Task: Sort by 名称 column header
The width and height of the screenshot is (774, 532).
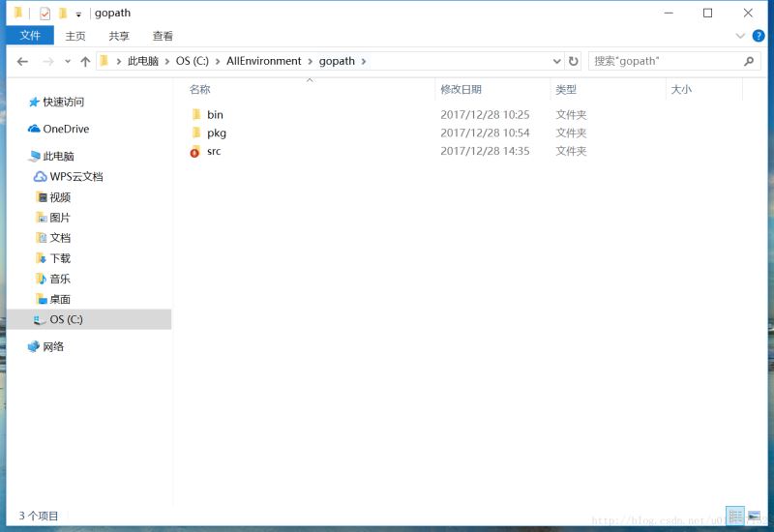Action: click(199, 89)
